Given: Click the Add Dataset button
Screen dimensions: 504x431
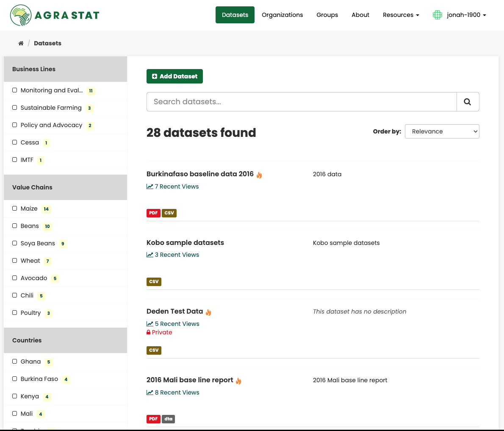Looking at the screenshot, I should 174,76.
